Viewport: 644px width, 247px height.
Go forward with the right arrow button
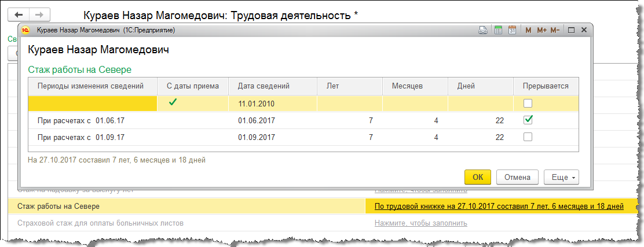point(39,14)
